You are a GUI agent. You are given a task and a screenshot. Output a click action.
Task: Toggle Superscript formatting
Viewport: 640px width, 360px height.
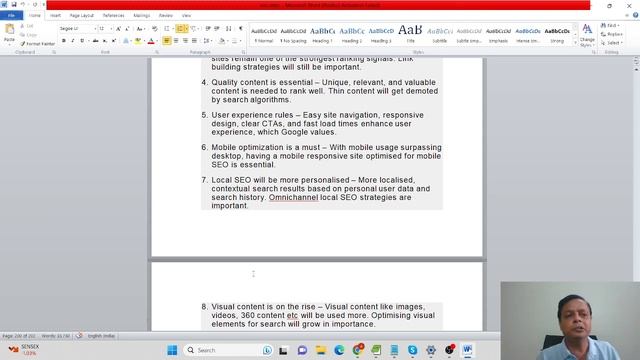point(114,41)
